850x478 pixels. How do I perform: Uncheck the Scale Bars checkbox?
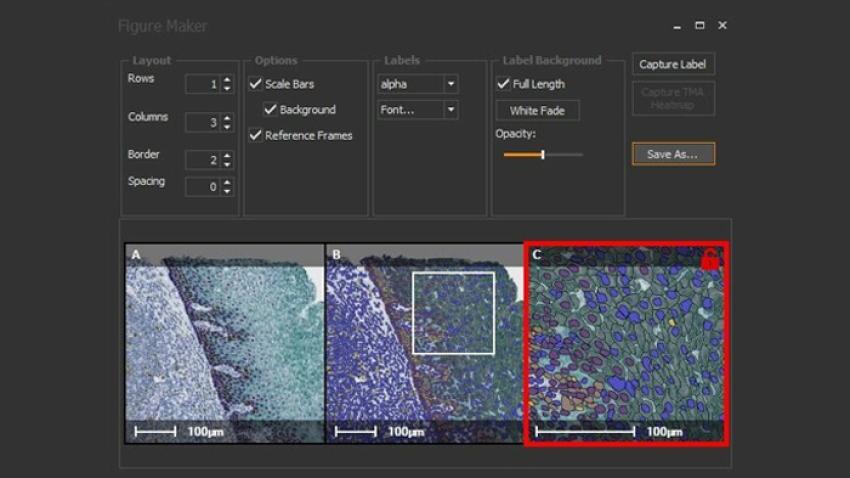pos(256,84)
